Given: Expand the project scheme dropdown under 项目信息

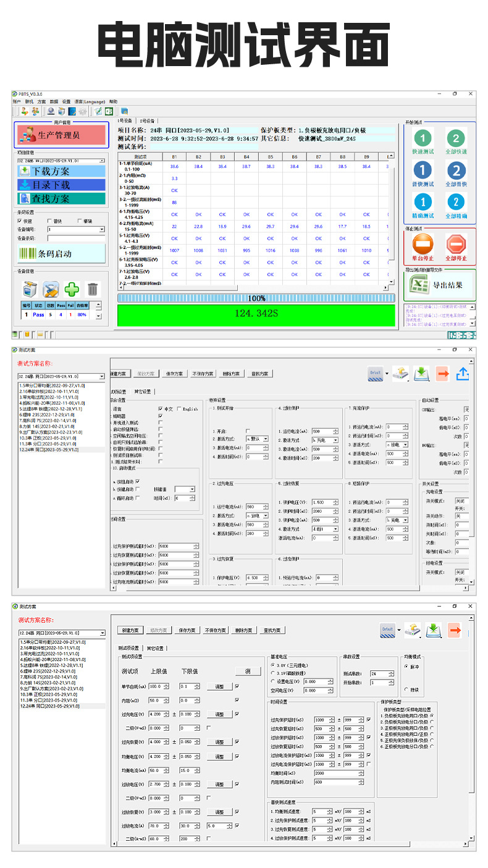Looking at the screenshot, I should click(101, 161).
